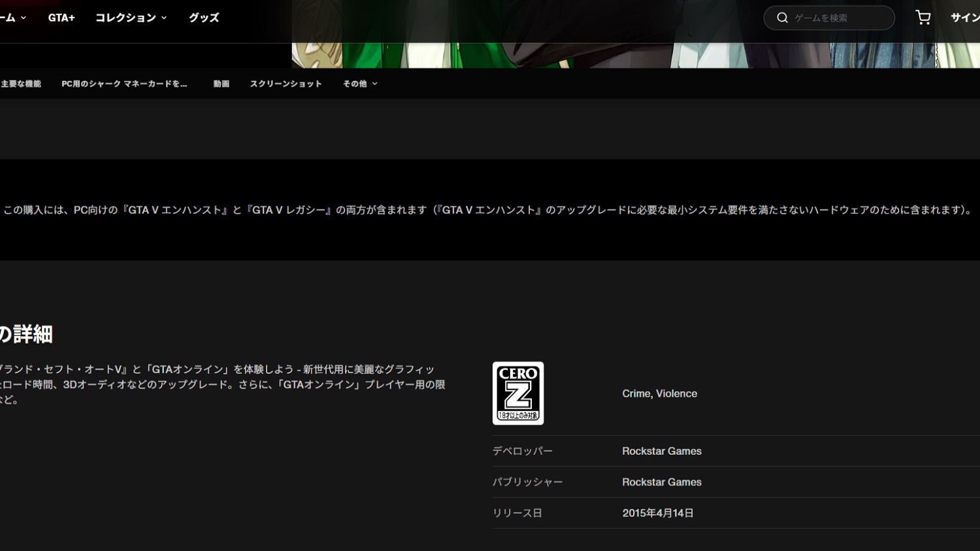
Task: Expand the コレクション dropdown
Action: (131, 18)
